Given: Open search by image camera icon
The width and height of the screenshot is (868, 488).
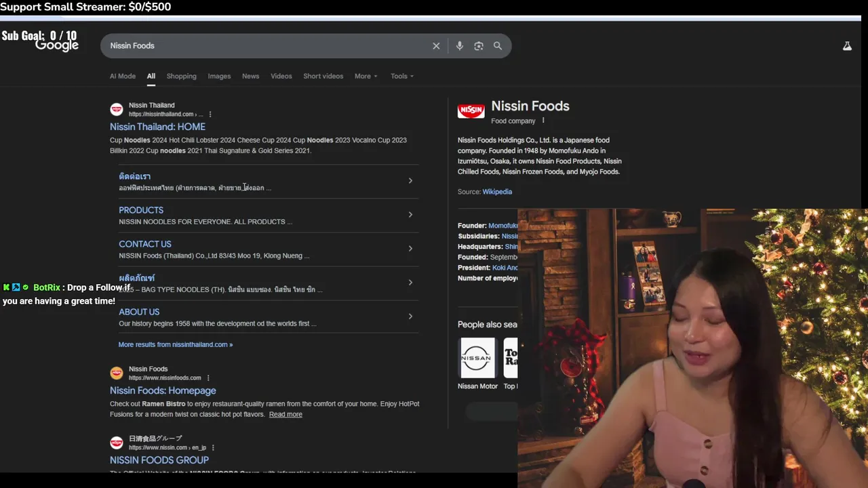Looking at the screenshot, I should (x=479, y=45).
